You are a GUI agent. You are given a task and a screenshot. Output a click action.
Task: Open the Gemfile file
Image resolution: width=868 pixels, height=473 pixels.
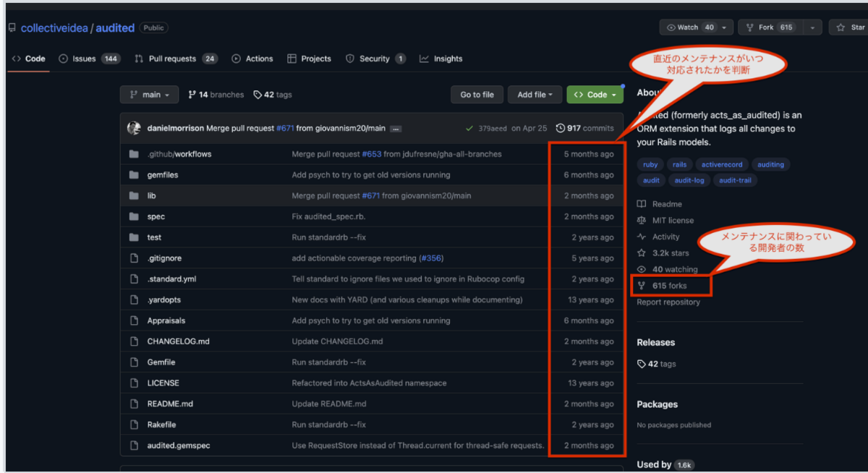pyautogui.click(x=161, y=362)
